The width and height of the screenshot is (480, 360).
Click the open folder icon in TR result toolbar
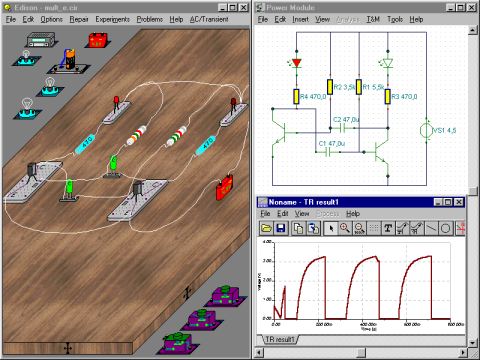[266, 228]
